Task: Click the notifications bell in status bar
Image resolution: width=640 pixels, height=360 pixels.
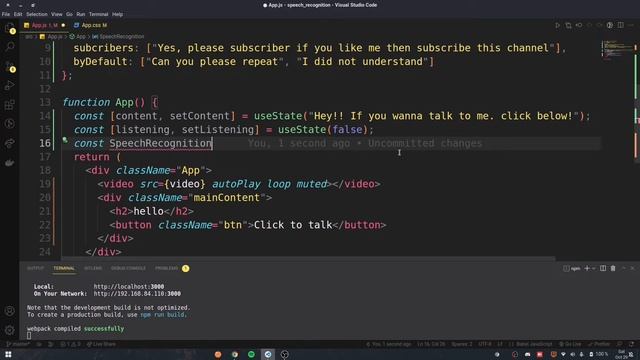Action: pos(632,344)
